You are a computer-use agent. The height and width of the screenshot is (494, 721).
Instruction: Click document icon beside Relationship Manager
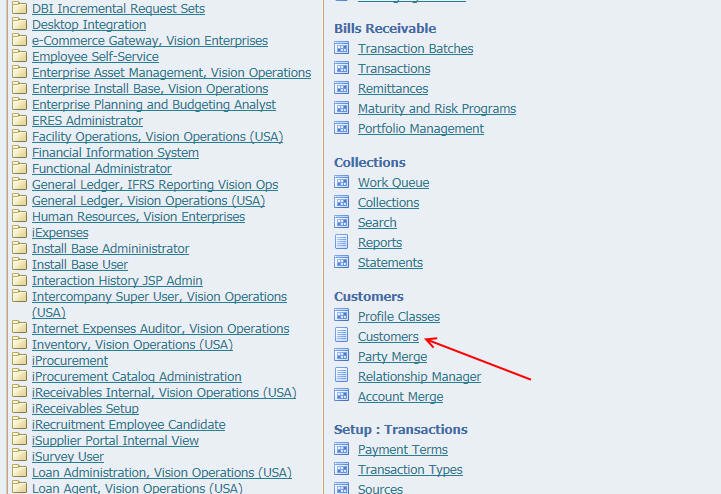pos(342,375)
